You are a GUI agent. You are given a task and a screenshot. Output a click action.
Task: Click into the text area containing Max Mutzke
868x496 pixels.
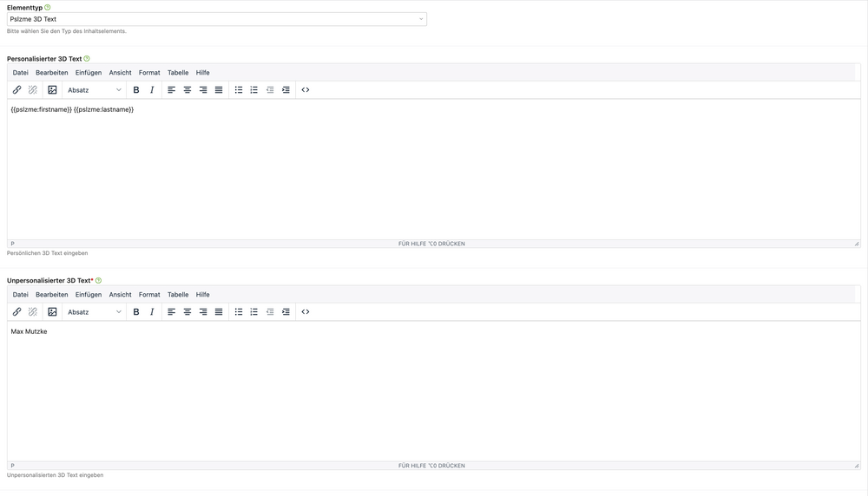(x=434, y=391)
